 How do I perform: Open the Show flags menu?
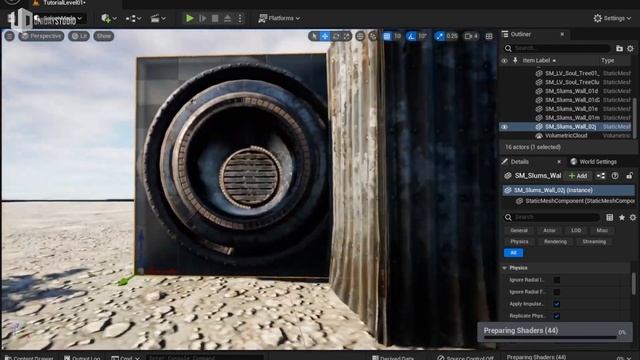[104, 36]
